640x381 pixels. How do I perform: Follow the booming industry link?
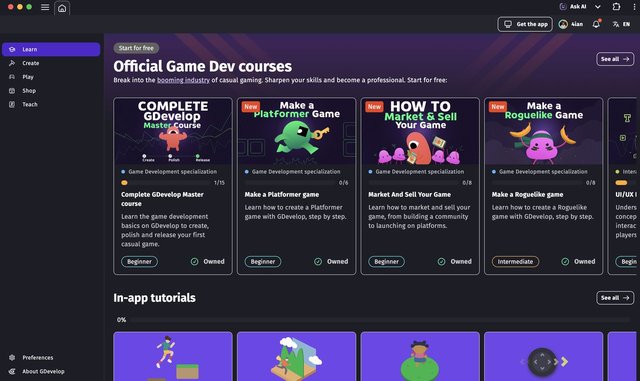pos(183,80)
